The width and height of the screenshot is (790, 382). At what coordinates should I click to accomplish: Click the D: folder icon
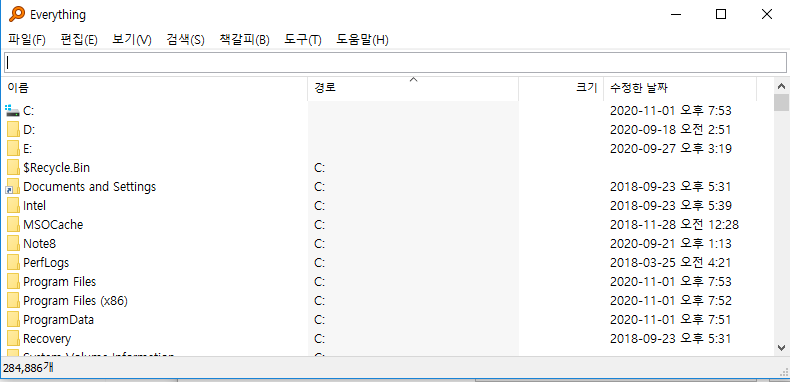pyautogui.click(x=14, y=130)
